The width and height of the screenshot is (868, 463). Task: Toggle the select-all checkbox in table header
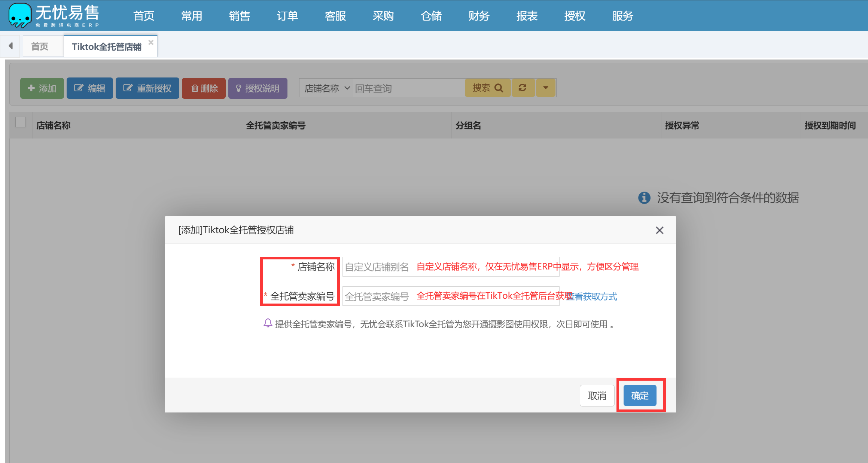[x=21, y=122]
